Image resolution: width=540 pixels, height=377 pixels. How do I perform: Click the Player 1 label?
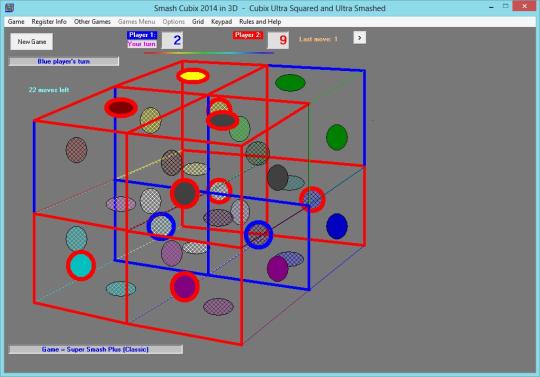pos(142,35)
